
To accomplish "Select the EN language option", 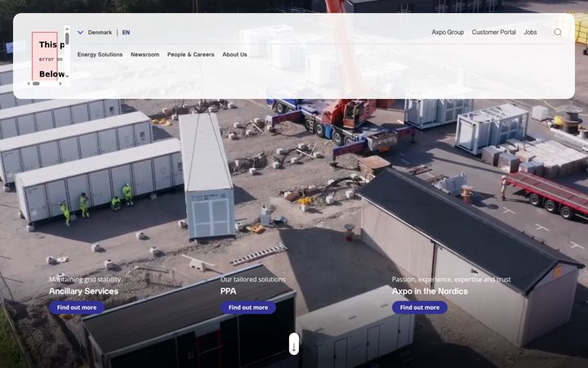I will point(126,32).
